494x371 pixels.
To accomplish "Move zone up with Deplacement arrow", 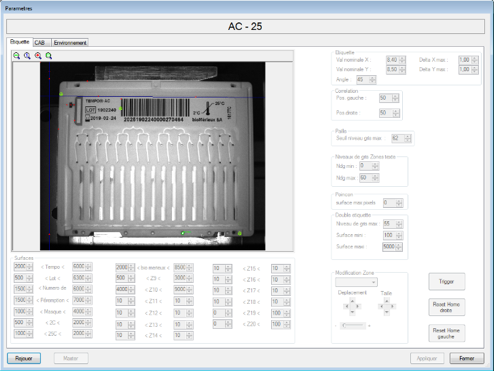I will [x=352, y=301].
